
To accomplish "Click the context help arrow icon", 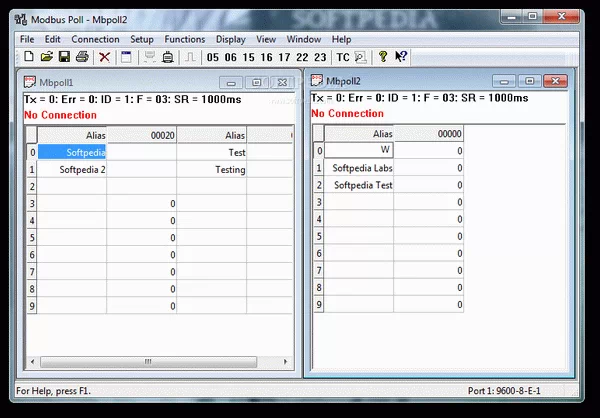I will [x=401, y=57].
